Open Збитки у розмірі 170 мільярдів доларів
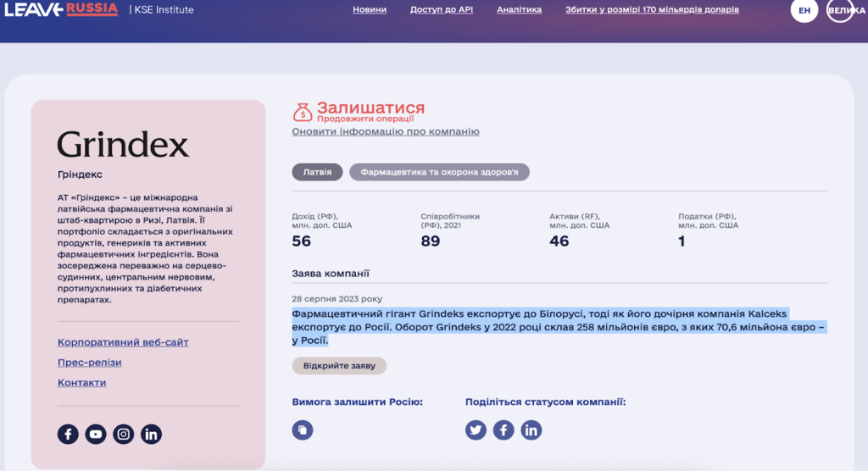 click(x=652, y=9)
